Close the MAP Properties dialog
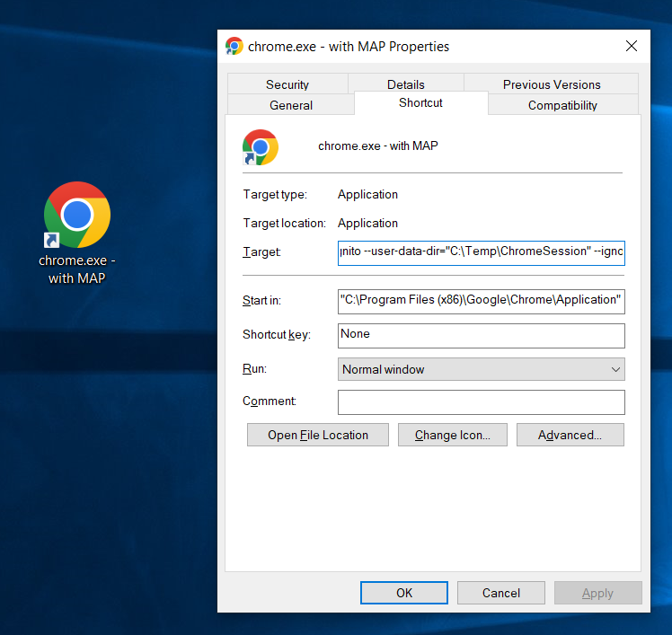The height and width of the screenshot is (635, 672). [632, 47]
